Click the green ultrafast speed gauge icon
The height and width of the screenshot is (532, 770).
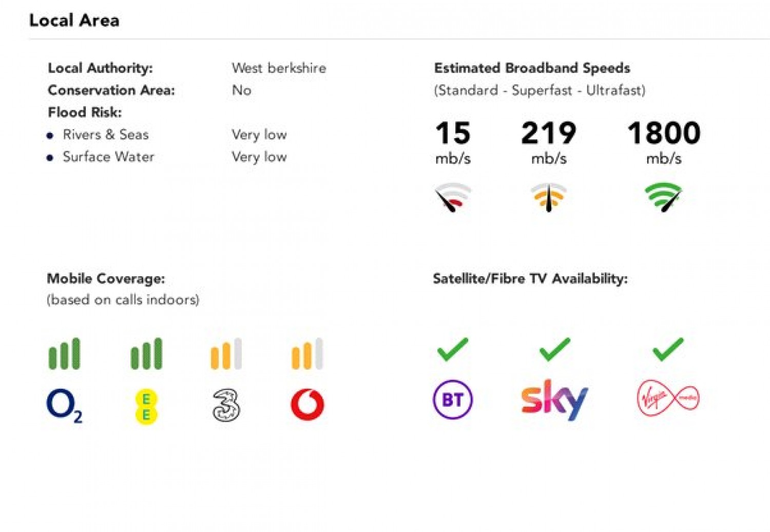pyautogui.click(x=663, y=197)
